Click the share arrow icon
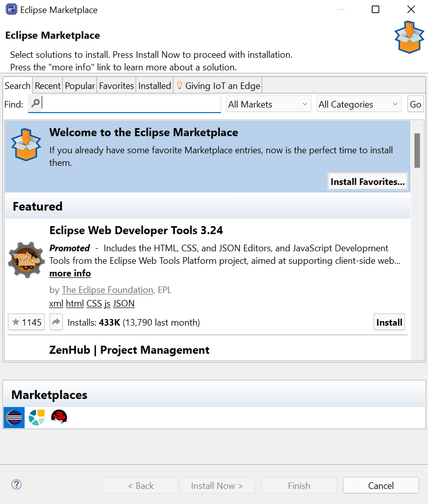 coord(56,322)
